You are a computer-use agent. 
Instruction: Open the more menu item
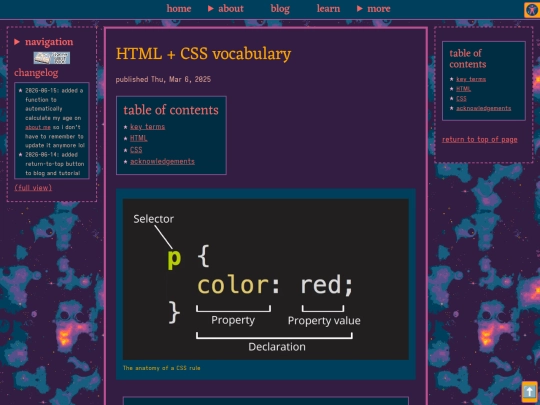pyautogui.click(x=379, y=9)
